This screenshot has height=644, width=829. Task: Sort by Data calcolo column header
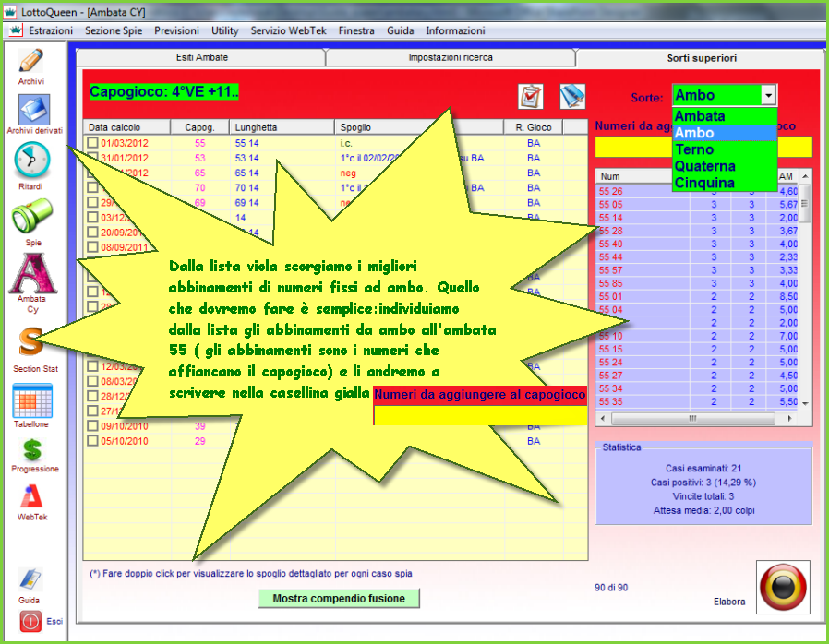[126, 127]
